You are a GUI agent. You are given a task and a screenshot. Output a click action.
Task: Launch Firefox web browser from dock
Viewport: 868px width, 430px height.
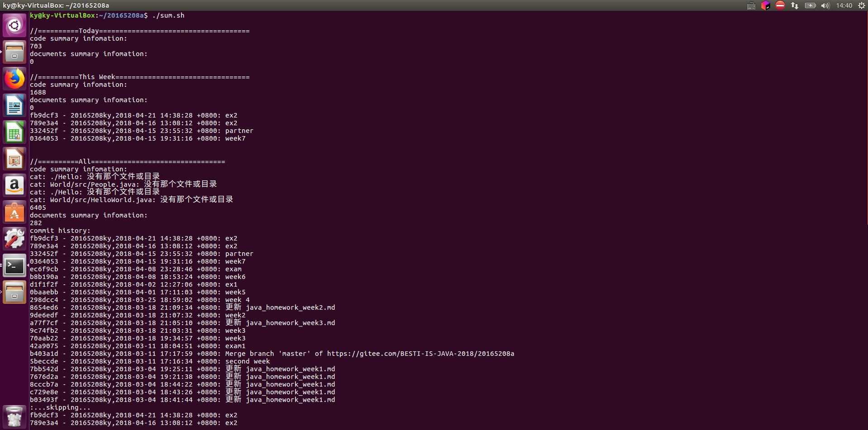click(x=14, y=79)
